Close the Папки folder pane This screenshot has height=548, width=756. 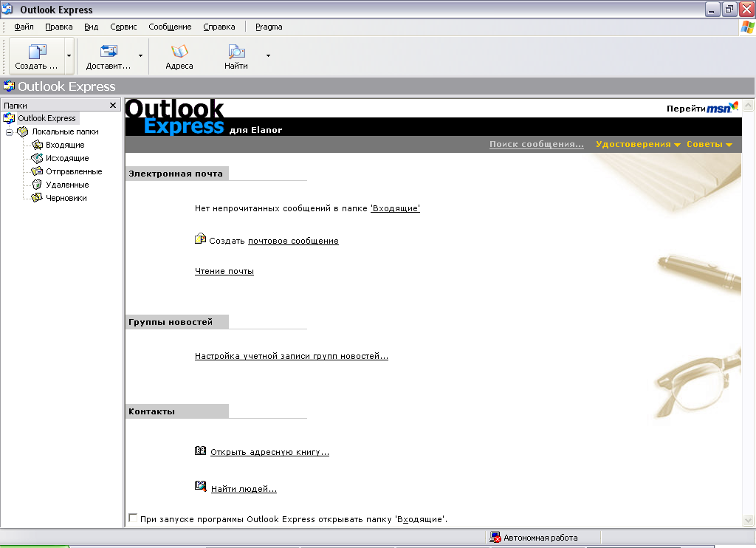(113, 105)
